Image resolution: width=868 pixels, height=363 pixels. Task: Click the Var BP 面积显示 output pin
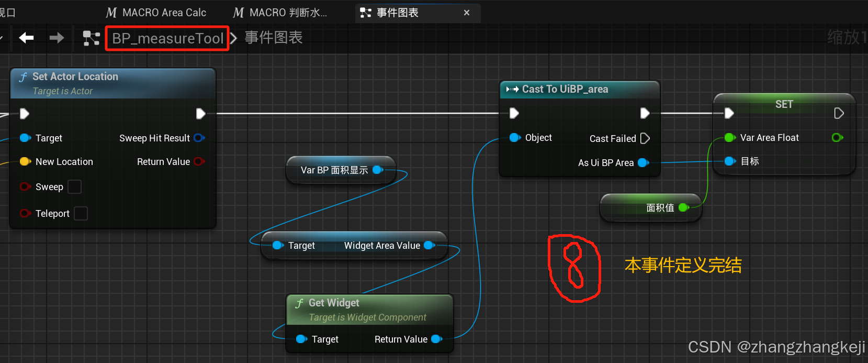pyautogui.click(x=378, y=170)
